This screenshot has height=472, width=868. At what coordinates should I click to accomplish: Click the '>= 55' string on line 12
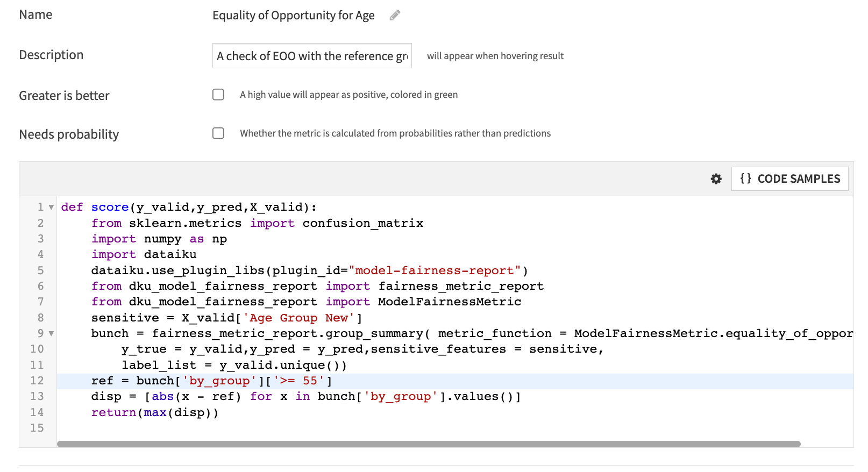(298, 381)
